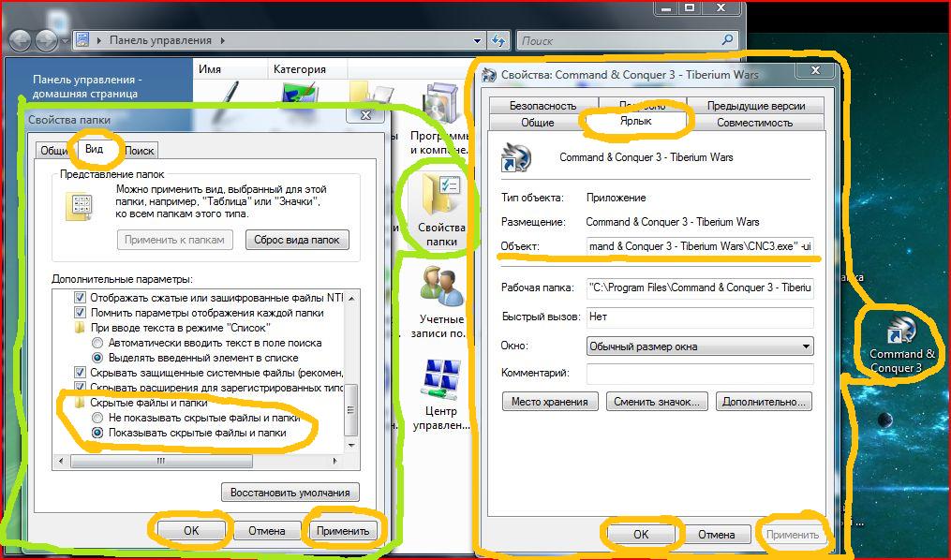Screen dimensions: 951x560
Task: Click the search magnifier icon
Action: (727, 40)
